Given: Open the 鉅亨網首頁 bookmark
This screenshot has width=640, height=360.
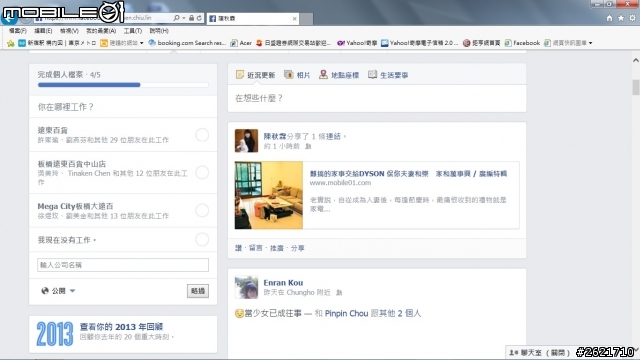Looking at the screenshot, I should (481, 43).
